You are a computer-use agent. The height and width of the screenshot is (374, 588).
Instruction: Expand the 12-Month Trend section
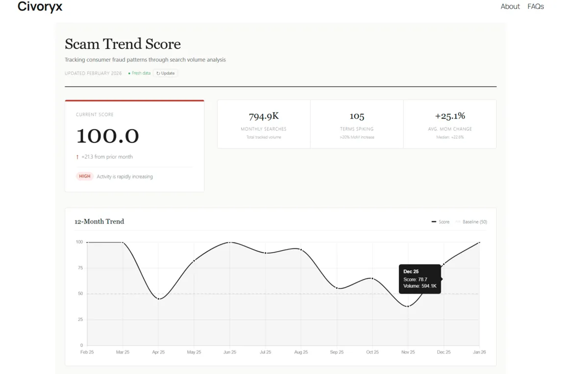click(99, 222)
